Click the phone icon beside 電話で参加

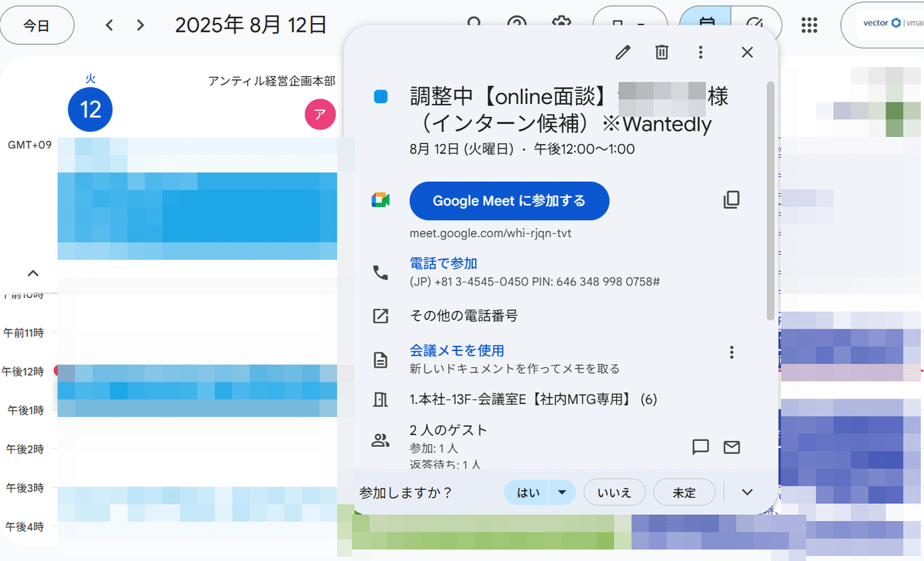[380, 272]
